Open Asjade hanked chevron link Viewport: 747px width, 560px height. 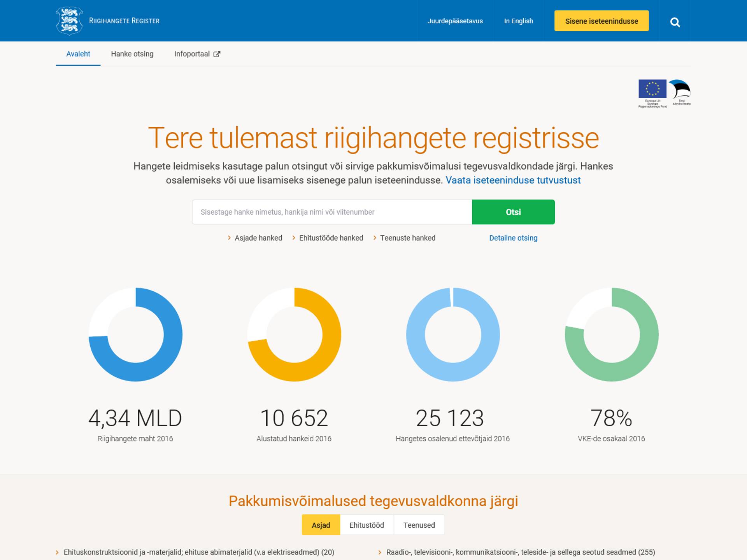coord(258,238)
